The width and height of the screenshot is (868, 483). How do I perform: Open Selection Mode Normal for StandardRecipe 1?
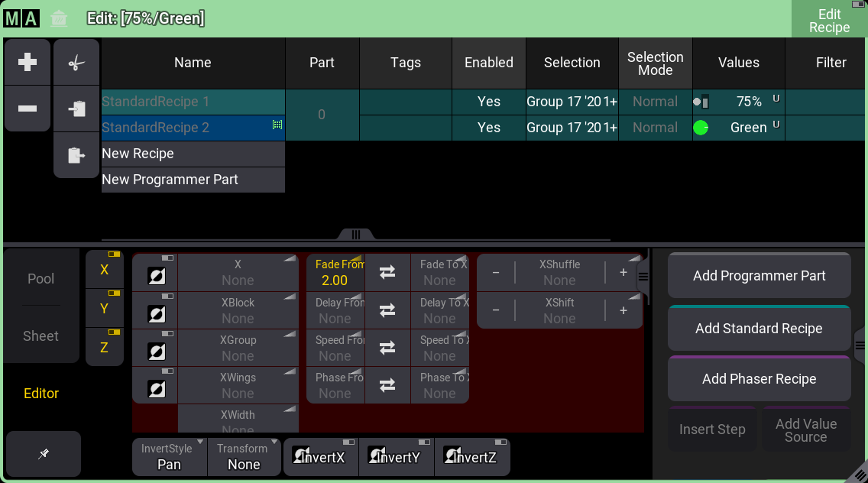point(656,102)
